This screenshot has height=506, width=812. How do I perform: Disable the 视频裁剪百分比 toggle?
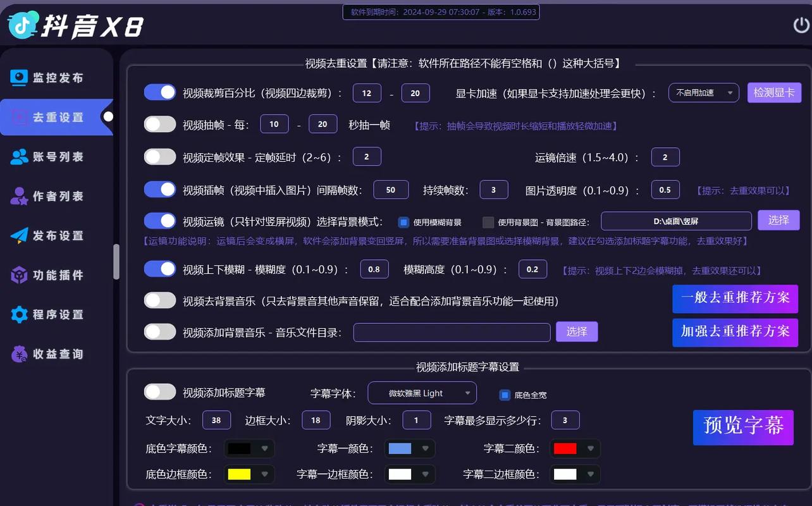[159, 92]
